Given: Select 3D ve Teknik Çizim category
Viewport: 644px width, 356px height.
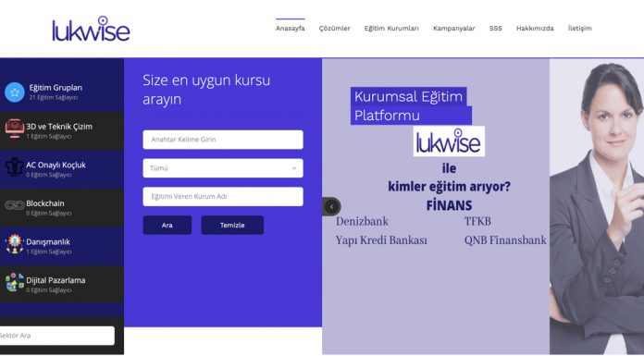Looking at the screenshot, I should [x=59, y=127].
